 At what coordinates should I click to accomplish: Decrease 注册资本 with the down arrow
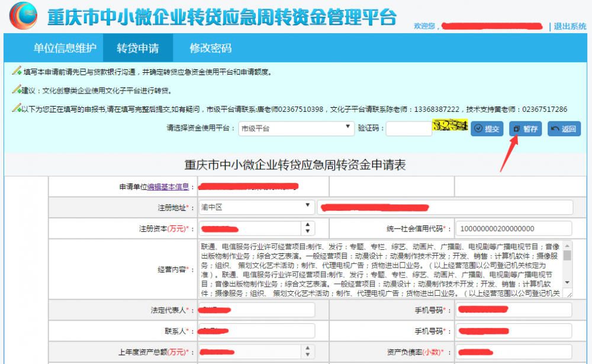click(x=307, y=231)
